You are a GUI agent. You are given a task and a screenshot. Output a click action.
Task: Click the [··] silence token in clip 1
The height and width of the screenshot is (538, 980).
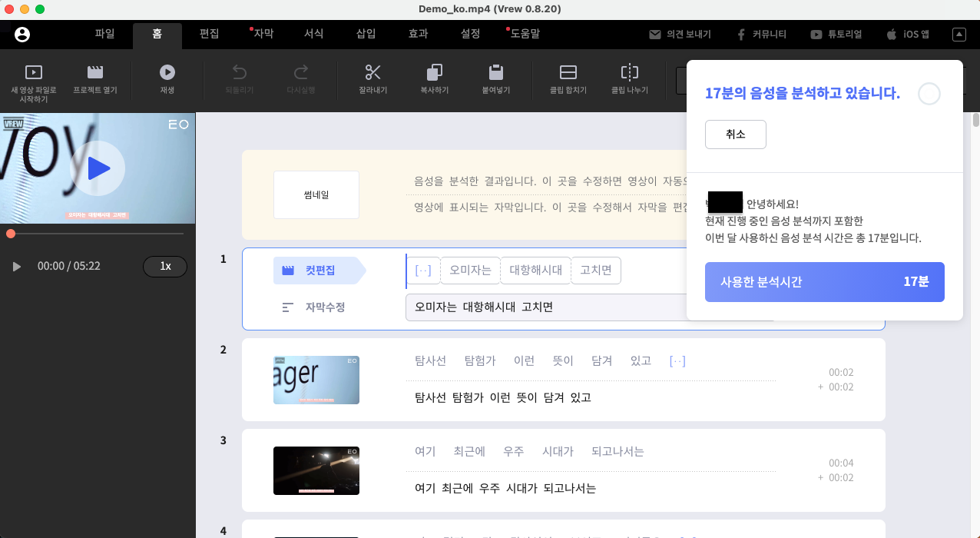(x=423, y=271)
